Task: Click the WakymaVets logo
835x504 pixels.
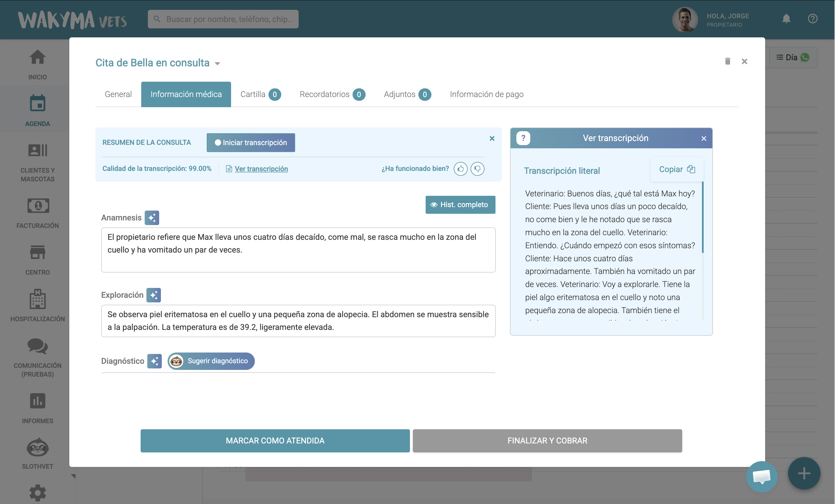Action: (x=72, y=20)
